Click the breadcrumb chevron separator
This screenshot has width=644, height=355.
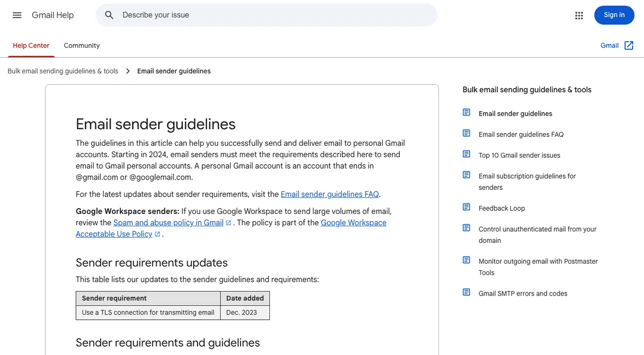(128, 71)
